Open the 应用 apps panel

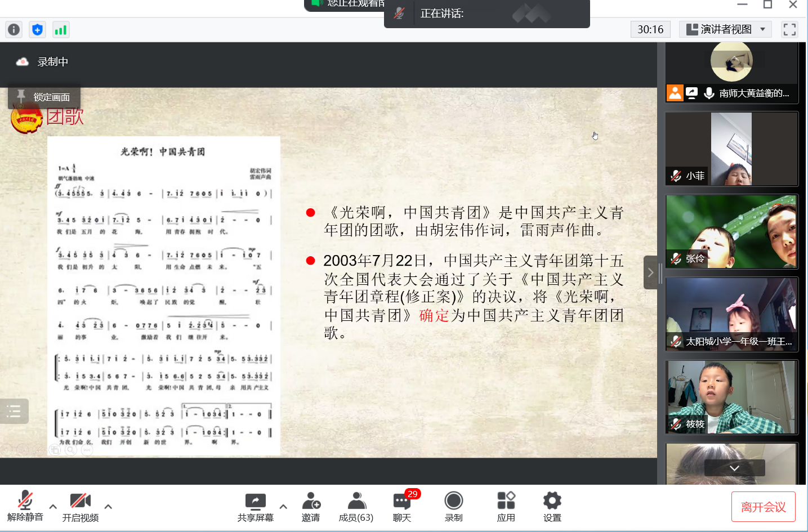click(x=506, y=507)
